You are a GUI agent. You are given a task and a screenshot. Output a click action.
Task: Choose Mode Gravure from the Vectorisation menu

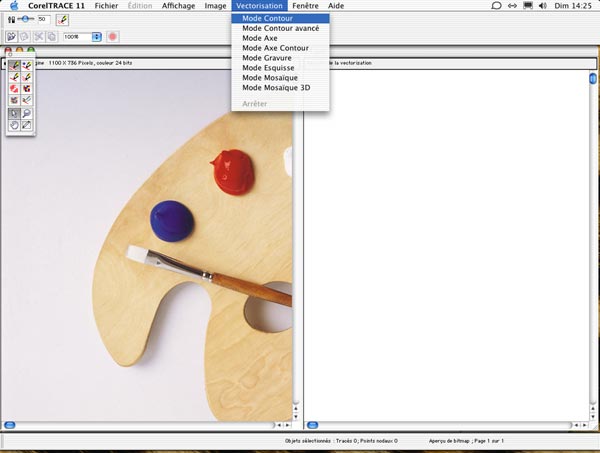click(x=266, y=57)
